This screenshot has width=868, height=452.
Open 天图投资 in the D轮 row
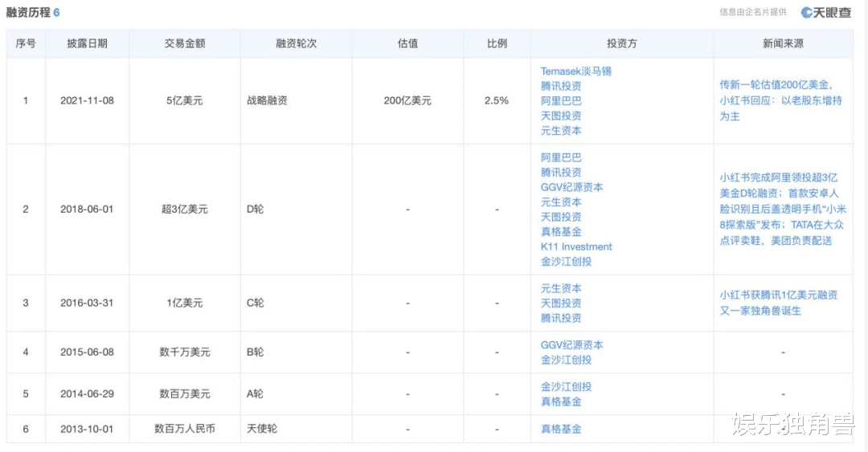tap(561, 218)
